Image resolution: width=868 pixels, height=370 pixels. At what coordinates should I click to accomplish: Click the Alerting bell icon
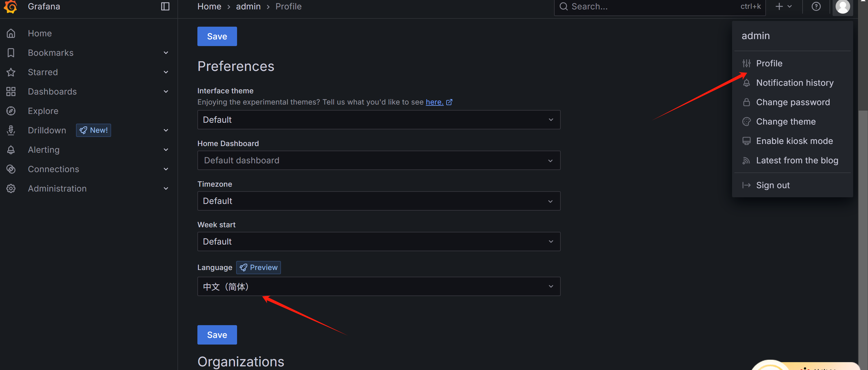coord(11,150)
